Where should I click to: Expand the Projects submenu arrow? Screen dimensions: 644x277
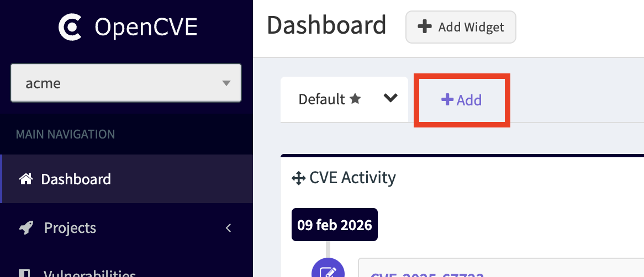tap(228, 228)
